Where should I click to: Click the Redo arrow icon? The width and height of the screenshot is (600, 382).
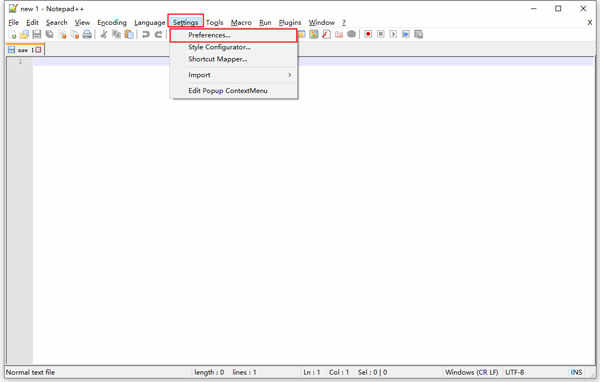pyautogui.click(x=158, y=35)
